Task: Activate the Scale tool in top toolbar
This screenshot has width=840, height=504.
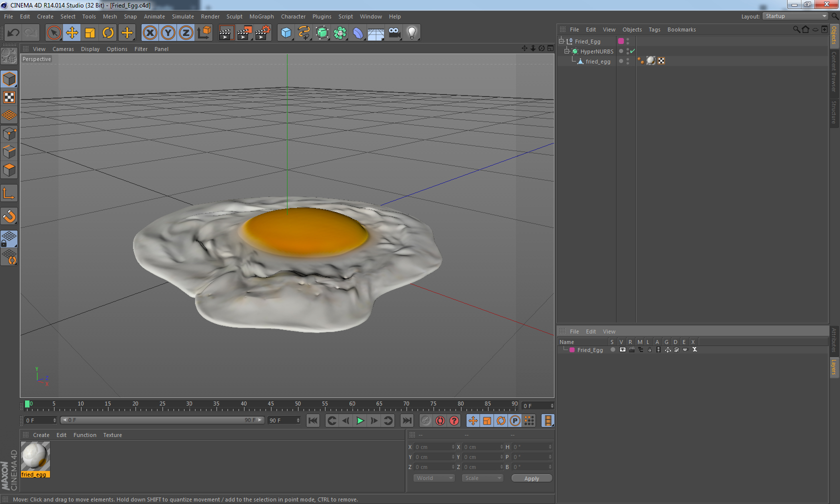Action: [90, 33]
